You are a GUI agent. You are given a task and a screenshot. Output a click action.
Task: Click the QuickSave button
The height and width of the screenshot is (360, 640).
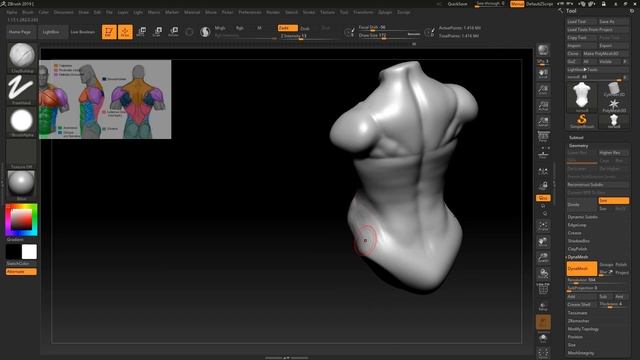(x=457, y=4)
